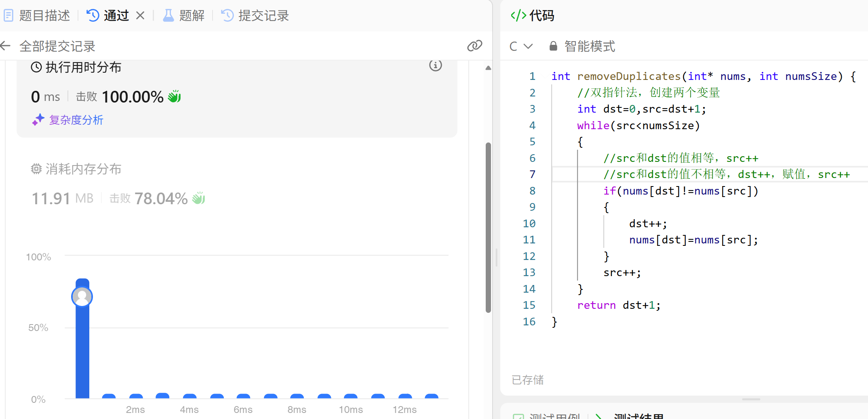Copy submission link with chain icon

[x=475, y=46]
